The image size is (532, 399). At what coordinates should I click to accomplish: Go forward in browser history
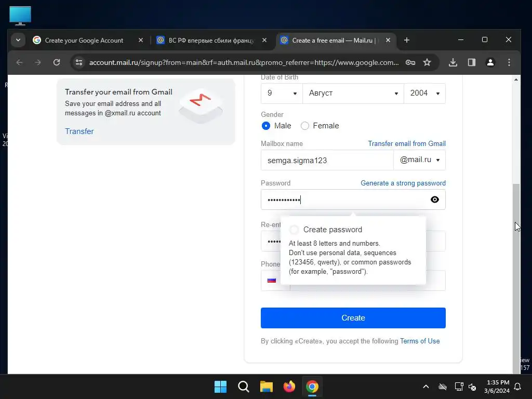coord(37,62)
